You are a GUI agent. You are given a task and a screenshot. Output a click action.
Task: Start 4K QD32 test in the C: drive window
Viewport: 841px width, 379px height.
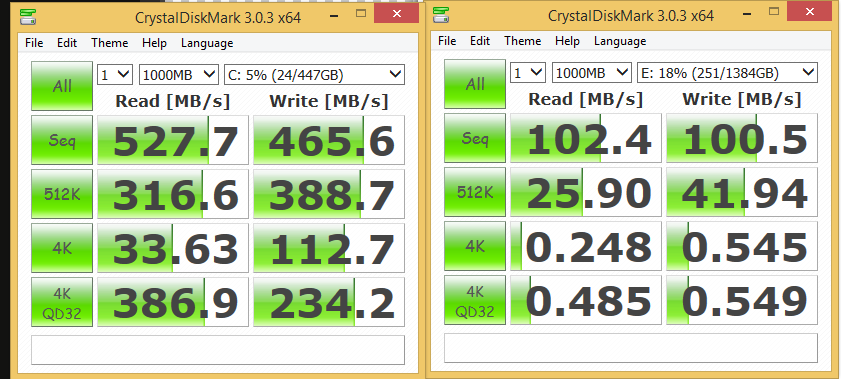(x=62, y=301)
